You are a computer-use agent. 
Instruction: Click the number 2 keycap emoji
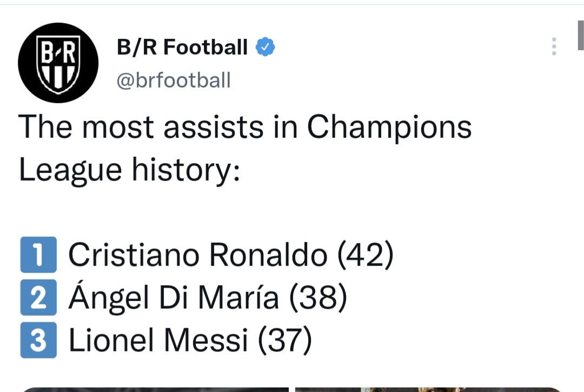(38, 298)
